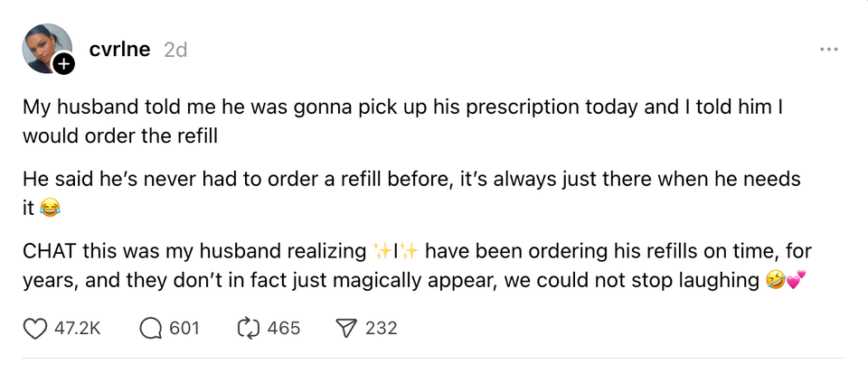Click the paragraph starting "CHAT this was"
Screen dimensions: 868x373
416,264
